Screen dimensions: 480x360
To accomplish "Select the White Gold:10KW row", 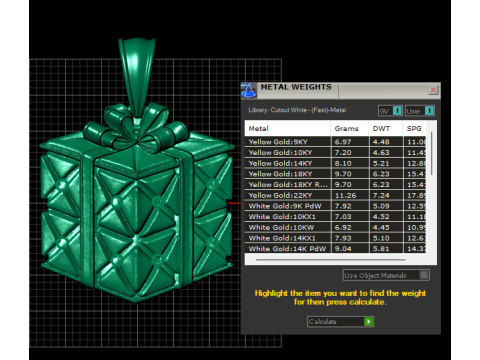I will [335, 227].
